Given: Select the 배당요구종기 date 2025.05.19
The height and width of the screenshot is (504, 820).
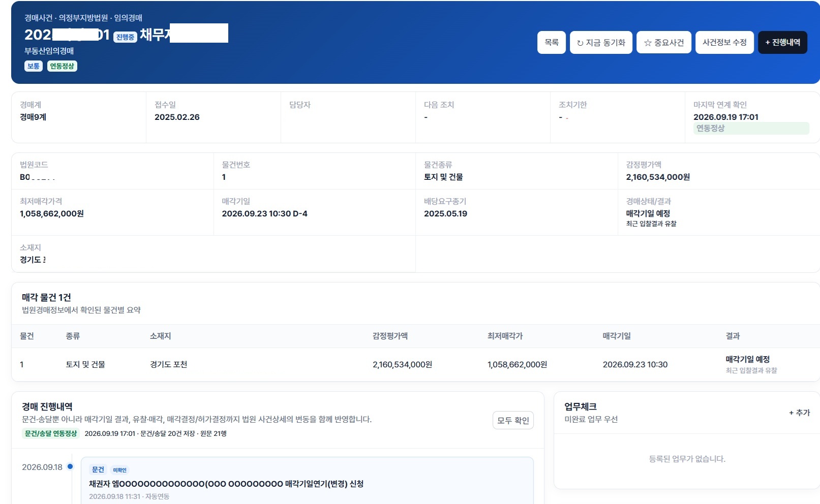Looking at the screenshot, I should pyautogui.click(x=445, y=213).
